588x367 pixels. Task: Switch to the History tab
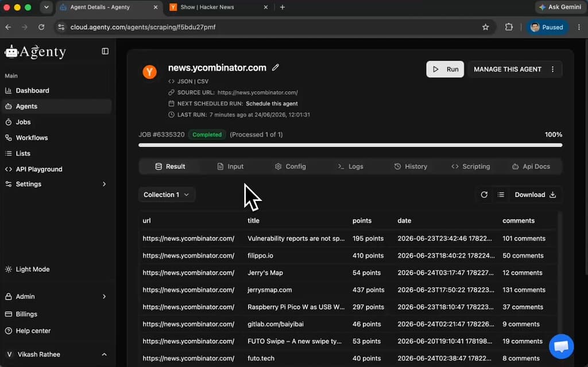tap(411, 166)
